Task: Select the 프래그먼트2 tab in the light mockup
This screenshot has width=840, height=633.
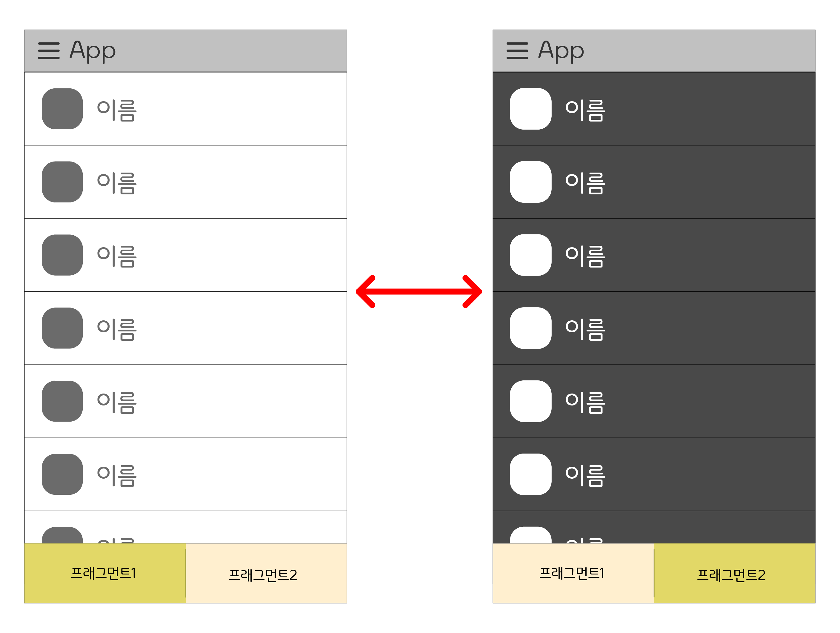Action: [266, 573]
